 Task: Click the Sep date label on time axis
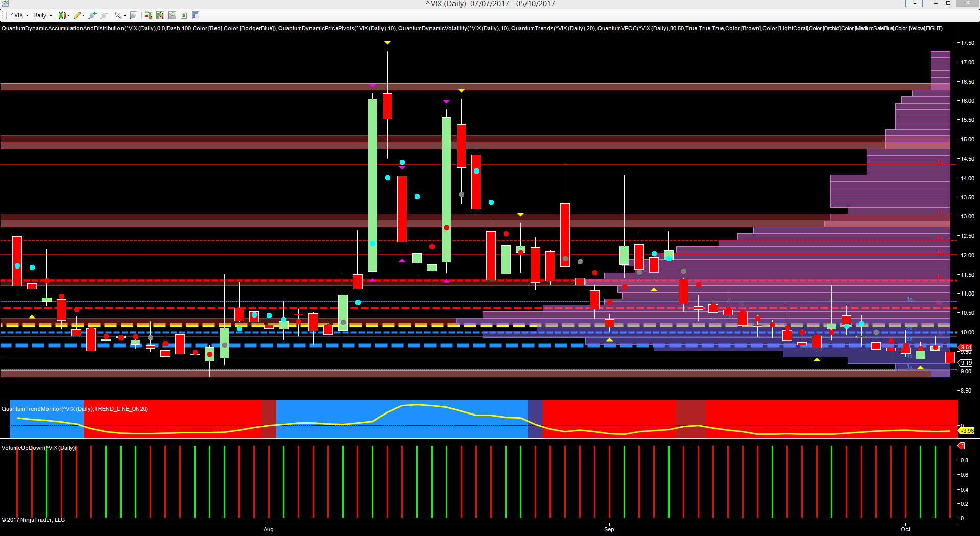pyautogui.click(x=609, y=529)
